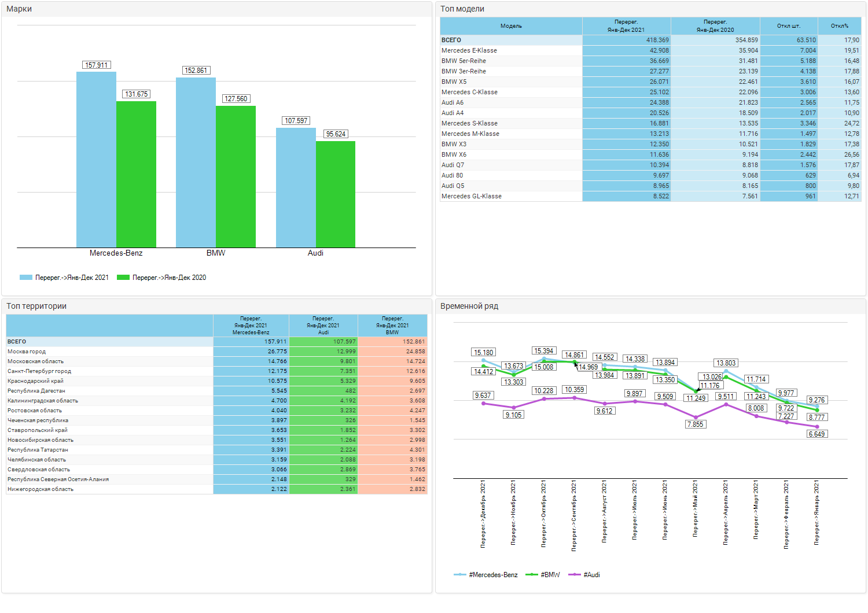Select the BMW X6 row
This screenshot has width=868, height=613.
[x=650, y=154]
